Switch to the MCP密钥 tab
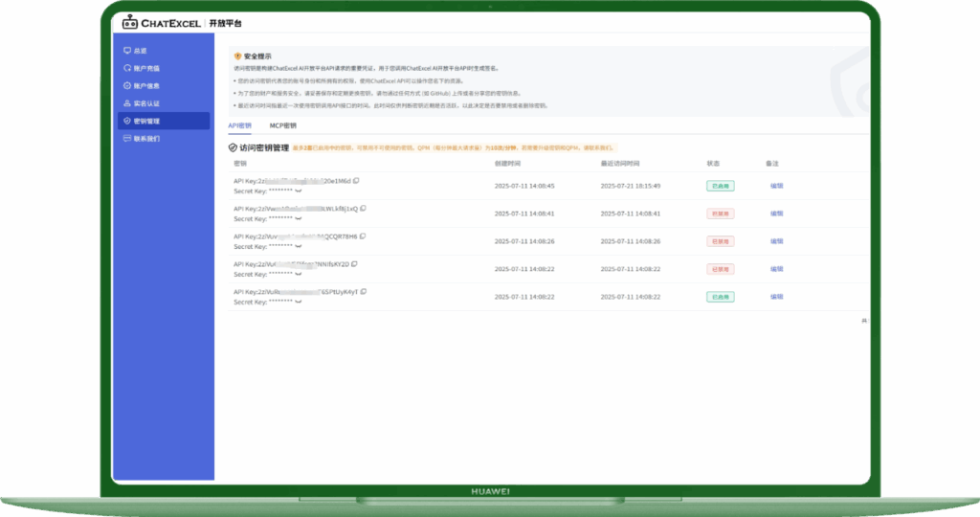 pos(282,125)
